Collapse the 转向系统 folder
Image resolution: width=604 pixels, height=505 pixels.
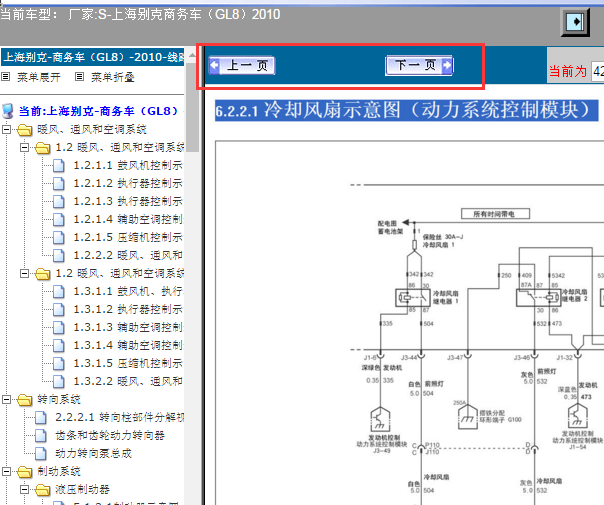(x=7, y=399)
